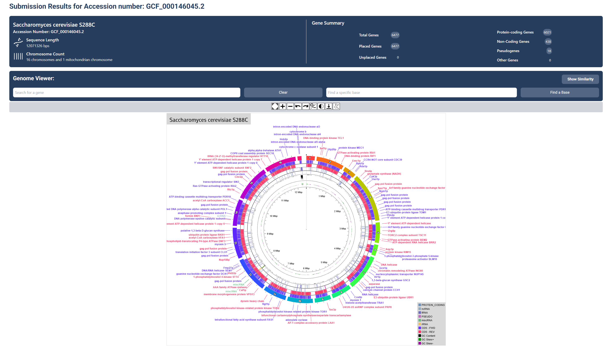Click the rRNA orange legend swatch
The image size is (616, 364).
[420, 324]
